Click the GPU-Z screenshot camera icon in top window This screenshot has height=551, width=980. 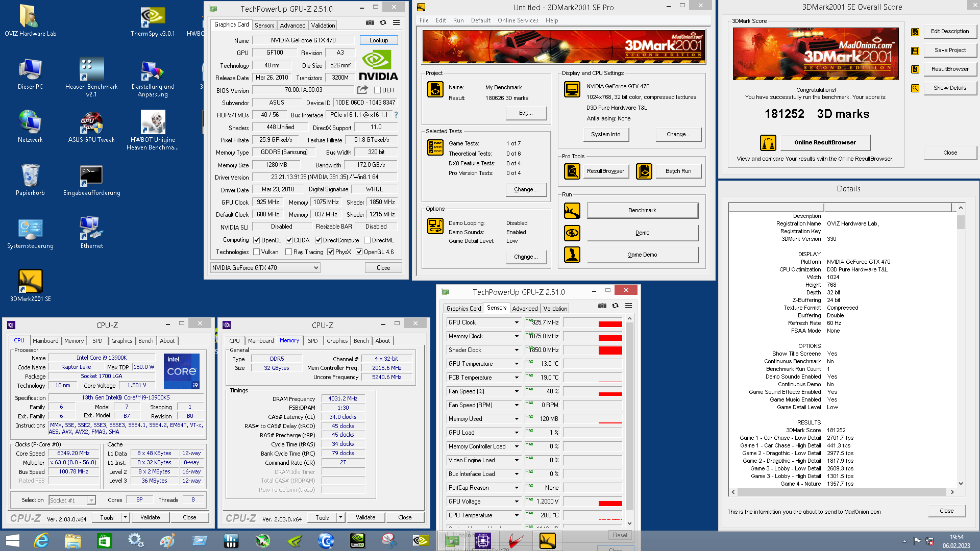coord(370,22)
